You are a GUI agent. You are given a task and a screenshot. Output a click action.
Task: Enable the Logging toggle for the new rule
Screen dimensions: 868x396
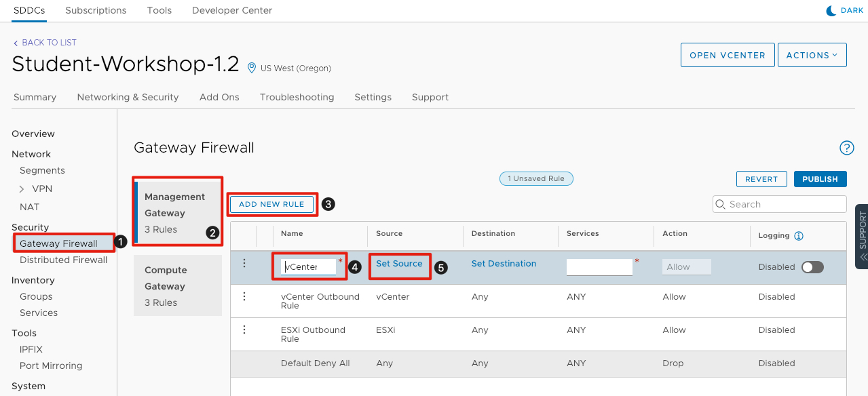(x=812, y=267)
